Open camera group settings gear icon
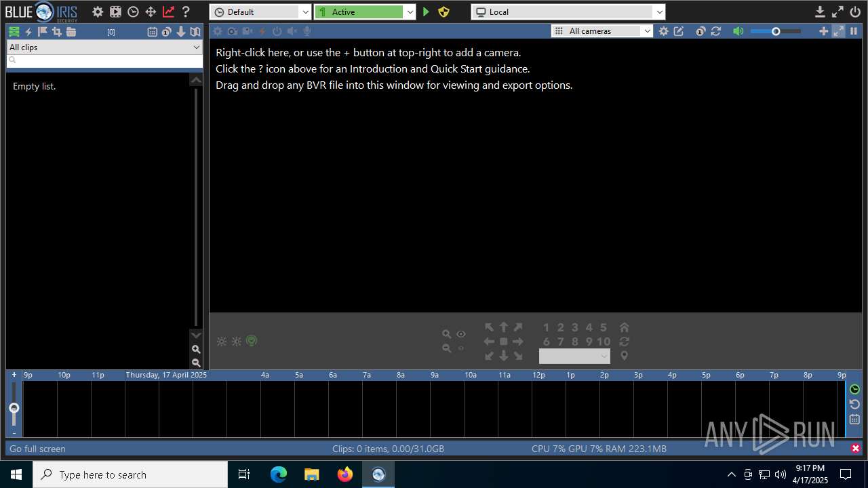The image size is (868, 488). click(663, 31)
